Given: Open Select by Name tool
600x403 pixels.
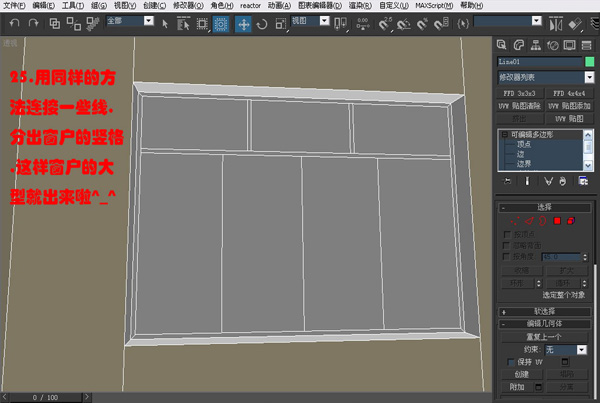Looking at the screenshot, I should [x=183, y=24].
